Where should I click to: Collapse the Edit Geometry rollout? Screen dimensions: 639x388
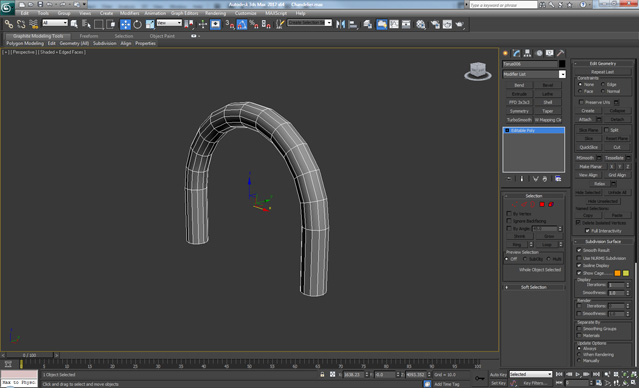click(x=603, y=64)
